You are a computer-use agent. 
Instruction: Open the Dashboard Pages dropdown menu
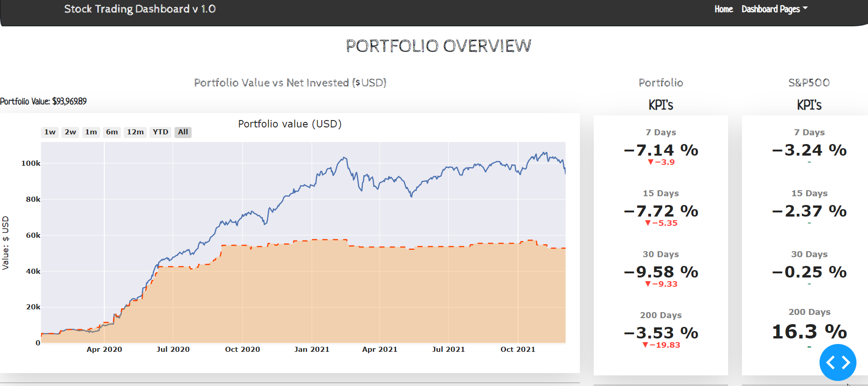771,9
